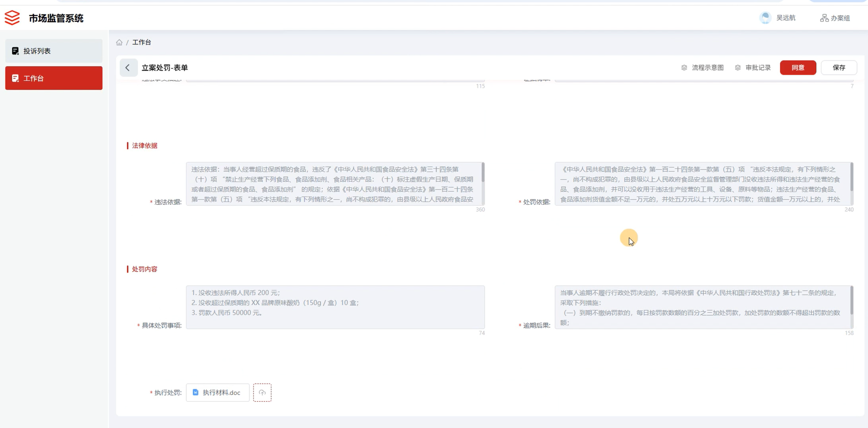Screen dimensions: 868x428
Task: Click the 同意 approve button
Action: 797,67
